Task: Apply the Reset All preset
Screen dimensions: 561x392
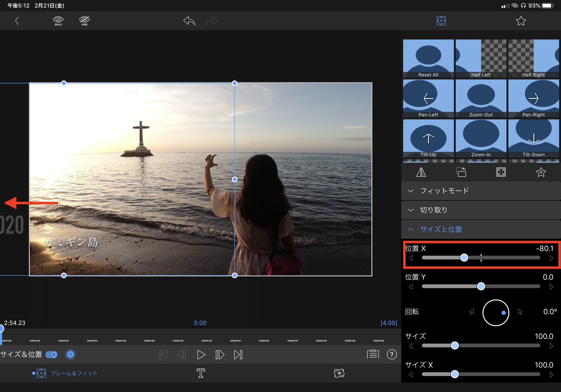Action: click(x=428, y=59)
